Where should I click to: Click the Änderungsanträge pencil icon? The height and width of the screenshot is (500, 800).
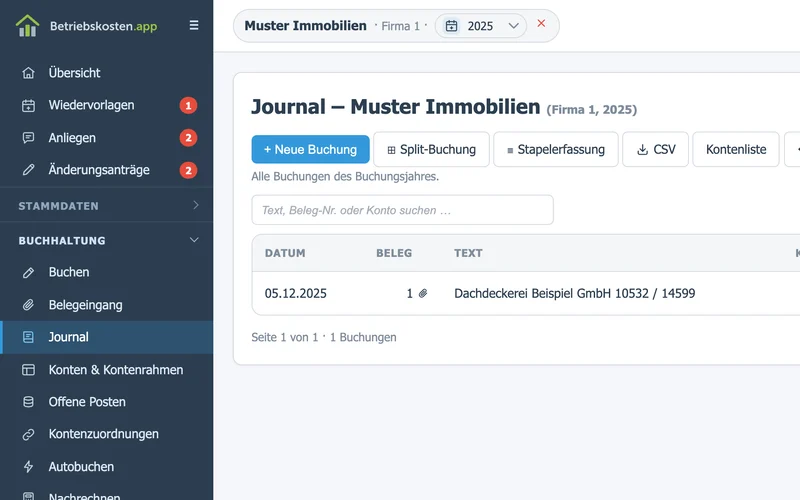[29, 170]
